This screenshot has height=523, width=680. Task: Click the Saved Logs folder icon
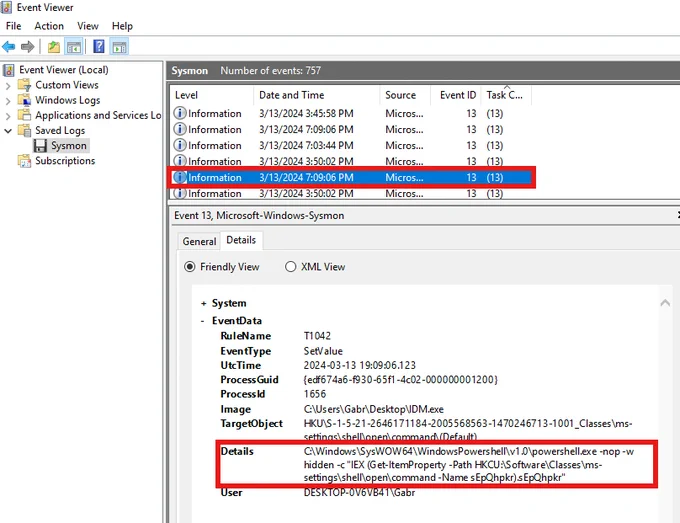tap(24, 131)
